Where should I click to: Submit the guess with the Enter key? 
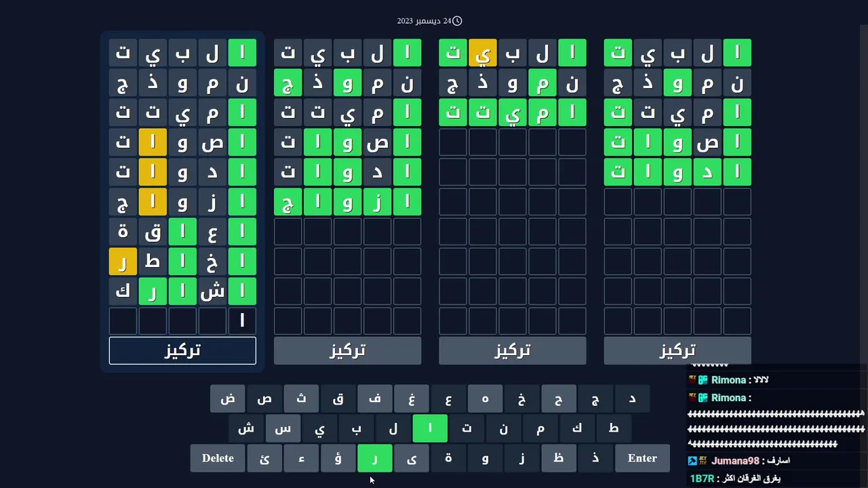pos(642,458)
